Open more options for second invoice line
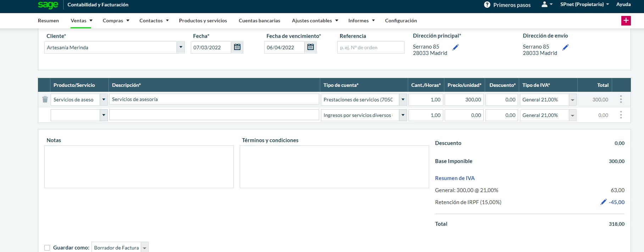Viewport: 644px width, 252px height. 621,115
